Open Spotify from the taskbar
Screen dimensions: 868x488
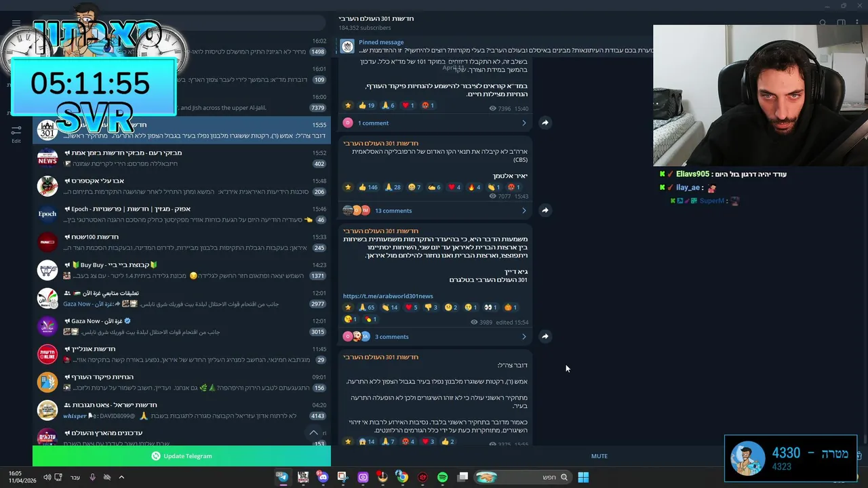[x=442, y=477]
